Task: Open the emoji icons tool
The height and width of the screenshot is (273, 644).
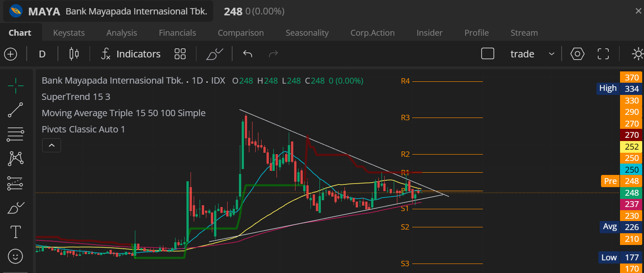Action: click(x=16, y=257)
